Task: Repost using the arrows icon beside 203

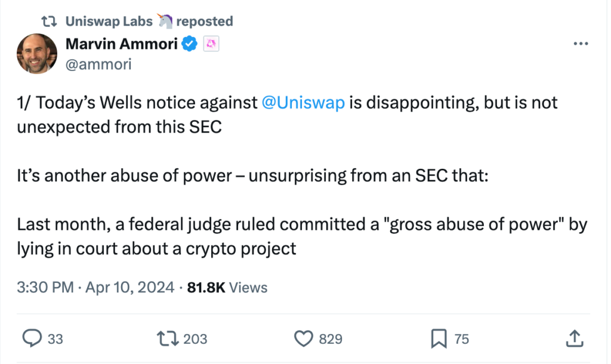Action: [168, 339]
